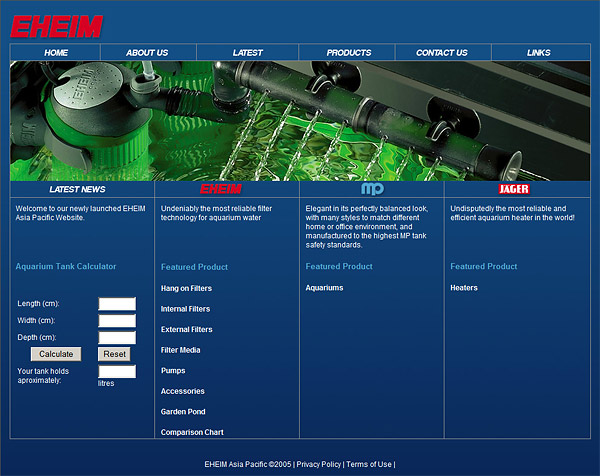This screenshot has height=476, width=600.
Task: Click the Reset button
Action: [114, 354]
